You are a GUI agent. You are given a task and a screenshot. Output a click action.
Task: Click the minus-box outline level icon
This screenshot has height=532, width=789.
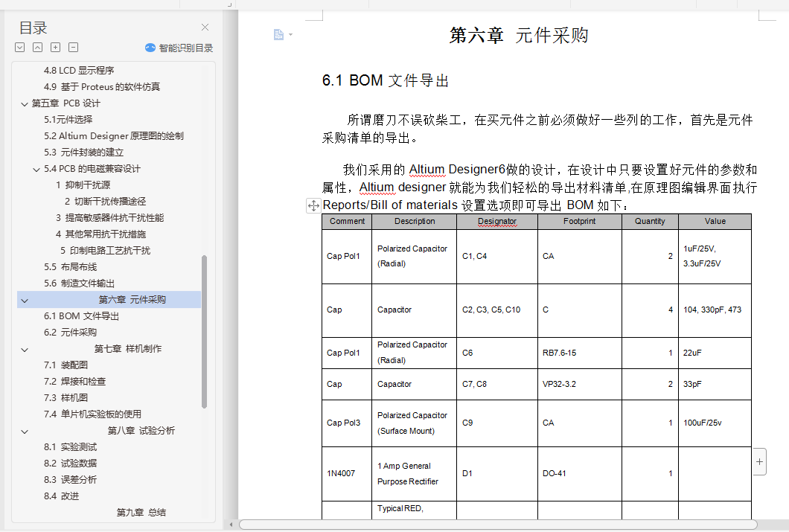(74, 48)
